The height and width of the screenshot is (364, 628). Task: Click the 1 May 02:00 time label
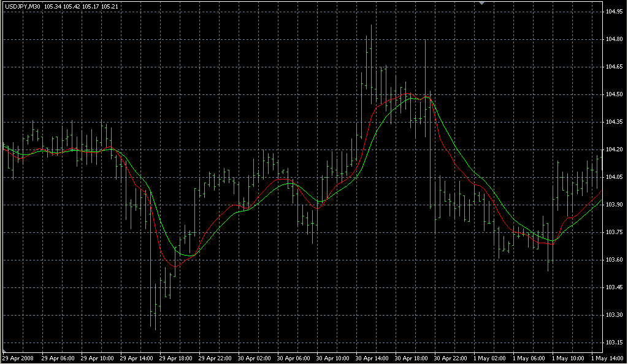click(489, 358)
